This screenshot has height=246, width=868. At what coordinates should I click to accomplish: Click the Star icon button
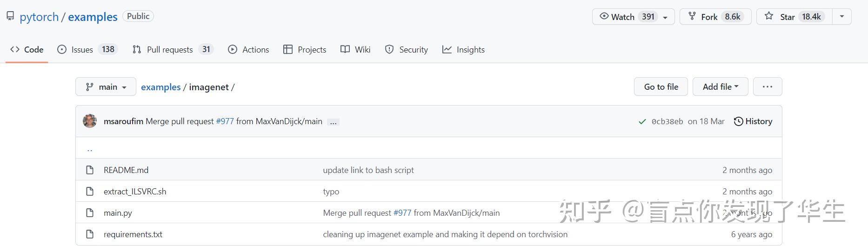(769, 17)
